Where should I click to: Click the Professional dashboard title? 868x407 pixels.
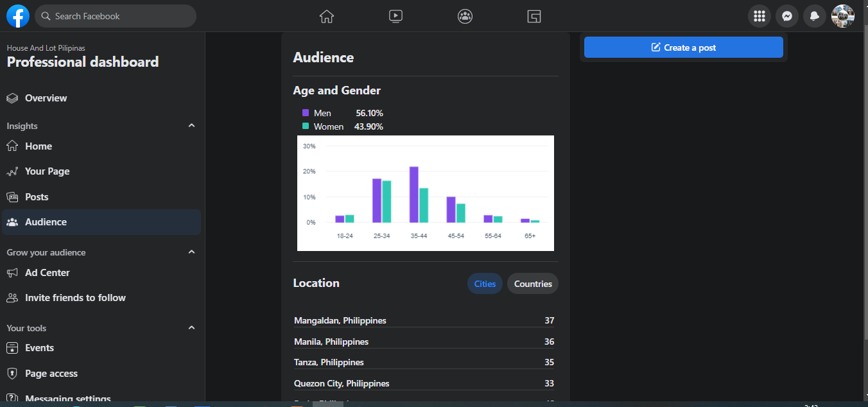click(x=83, y=62)
